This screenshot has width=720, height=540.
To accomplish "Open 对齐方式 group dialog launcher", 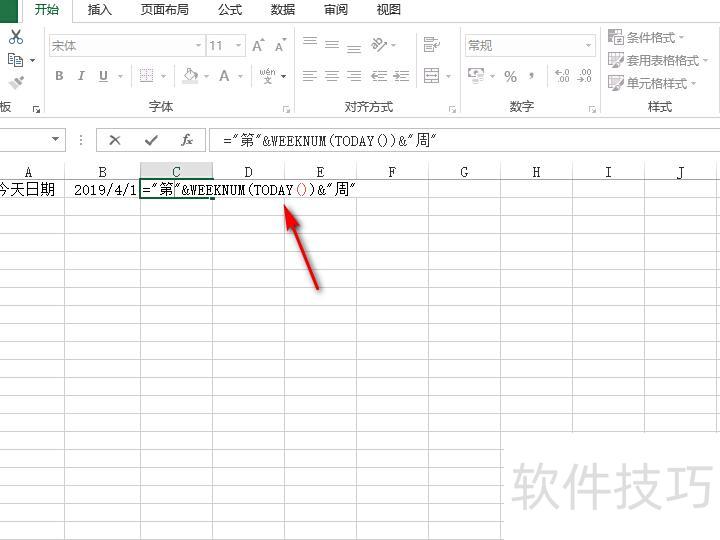I will pyautogui.click(x=452, y=109).
